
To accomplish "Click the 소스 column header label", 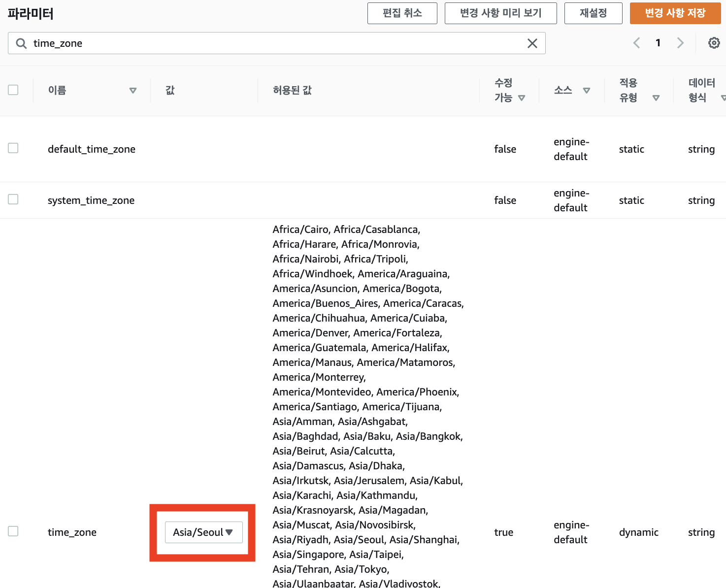I will [x=563, y=90].
